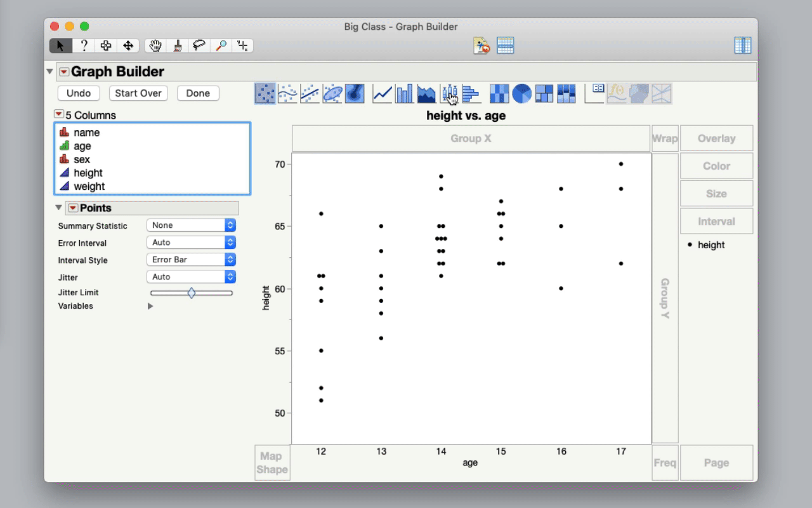
Task: Pick the Treemap element icon
Action: pyautogui.click(x=544, y=94)
